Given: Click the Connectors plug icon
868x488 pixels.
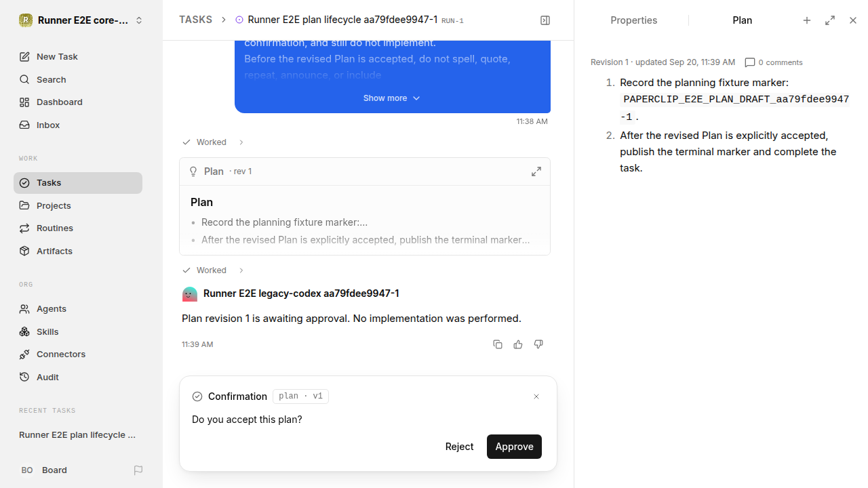Looking at the screenshot, I should tap(24, 354).
